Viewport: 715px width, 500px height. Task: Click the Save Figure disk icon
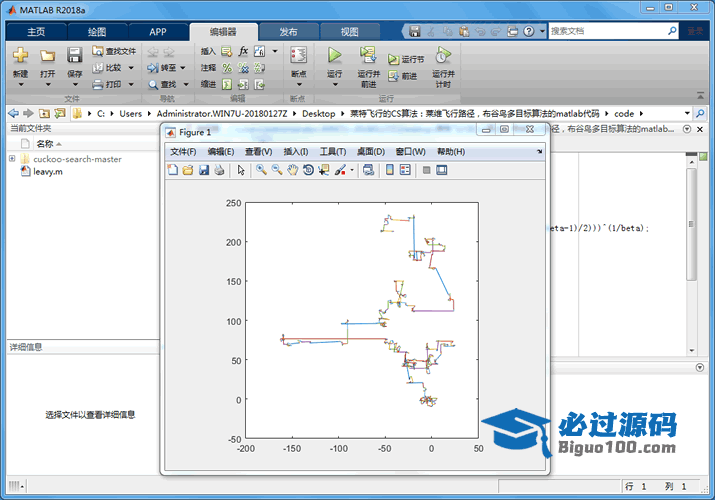tap(204, 170)
